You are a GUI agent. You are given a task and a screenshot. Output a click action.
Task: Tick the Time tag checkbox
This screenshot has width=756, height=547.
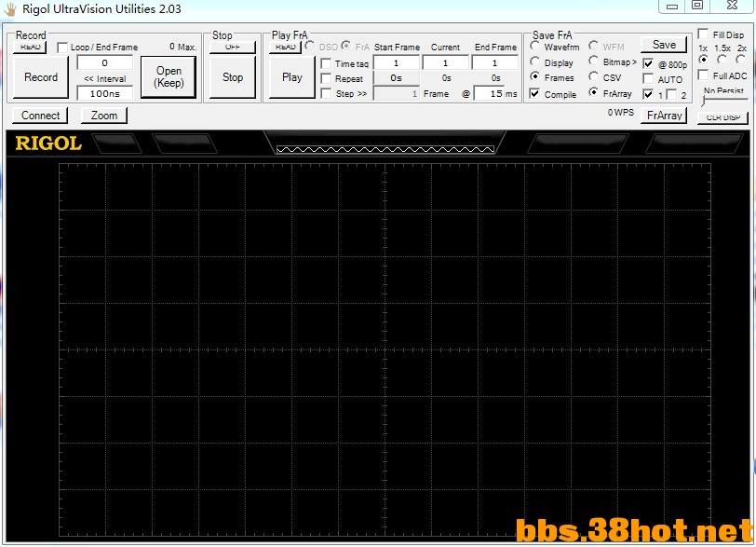tap(326, 63)
